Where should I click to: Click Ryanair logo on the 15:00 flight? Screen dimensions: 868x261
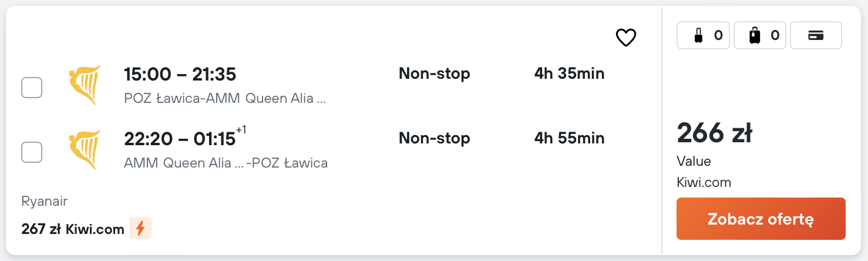click(x=85, y=85)
